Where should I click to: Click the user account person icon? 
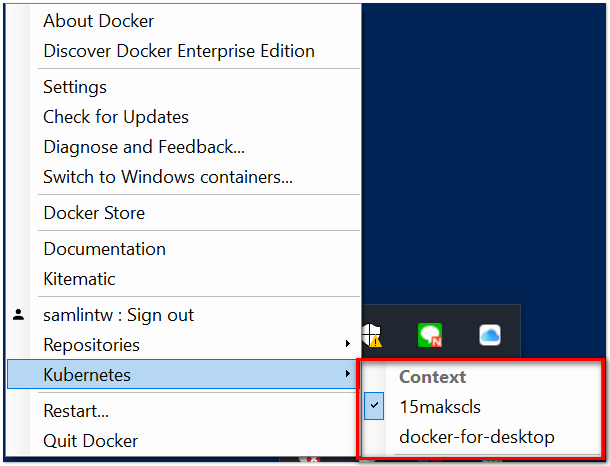[x=18, y=315]
